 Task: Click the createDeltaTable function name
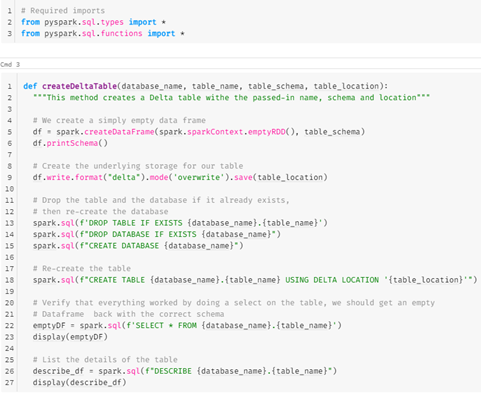pos(79,86)
